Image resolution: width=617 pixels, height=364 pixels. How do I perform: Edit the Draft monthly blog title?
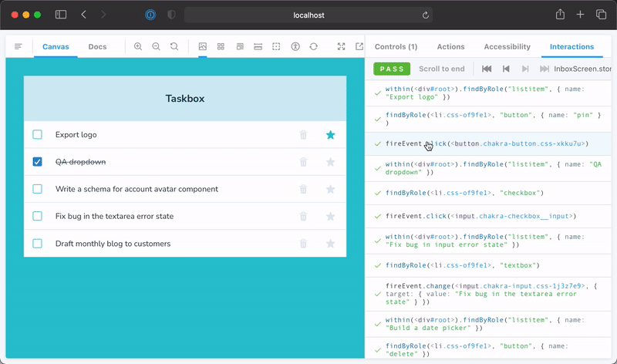click(x=113, y=244)
